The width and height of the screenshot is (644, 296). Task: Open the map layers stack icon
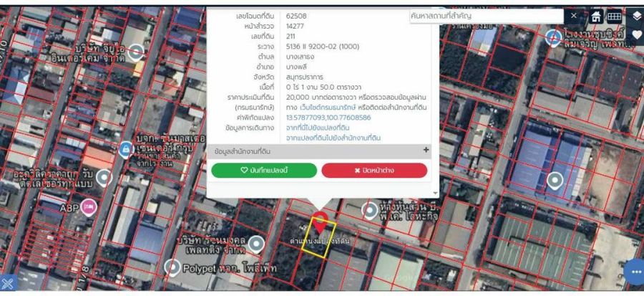(x=635, y=16)
